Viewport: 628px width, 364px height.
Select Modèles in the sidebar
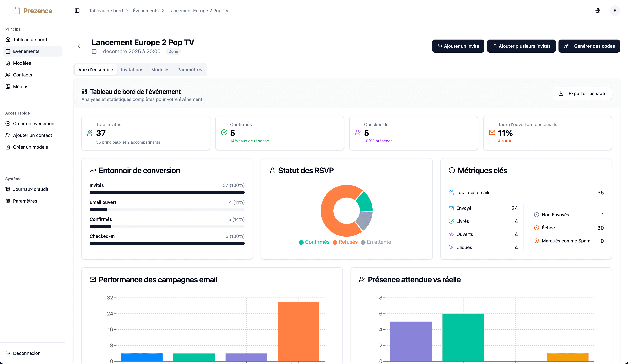click(22, 63)
